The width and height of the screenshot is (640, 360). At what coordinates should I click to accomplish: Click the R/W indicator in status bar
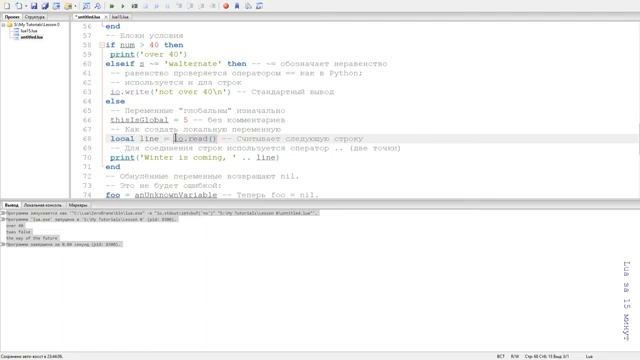coord(515,356)
